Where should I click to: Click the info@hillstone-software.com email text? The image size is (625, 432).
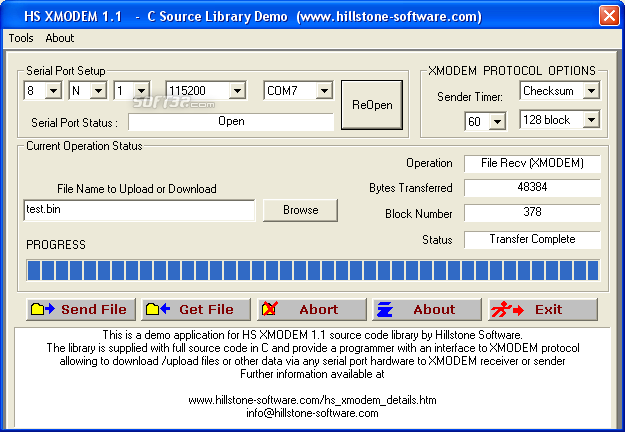click(x=312, y=413)
